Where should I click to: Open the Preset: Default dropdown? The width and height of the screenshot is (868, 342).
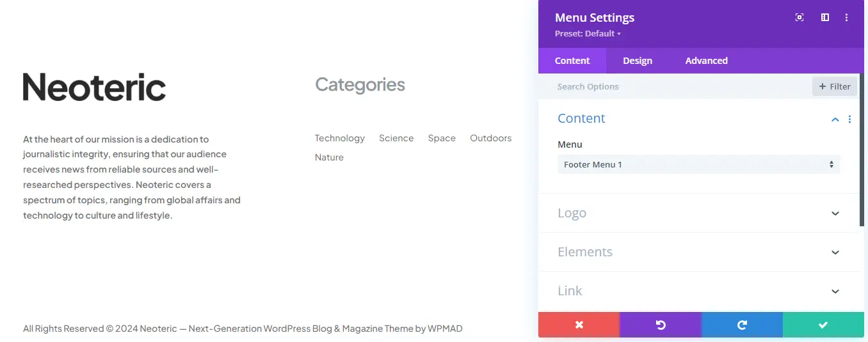click(588, 34)
